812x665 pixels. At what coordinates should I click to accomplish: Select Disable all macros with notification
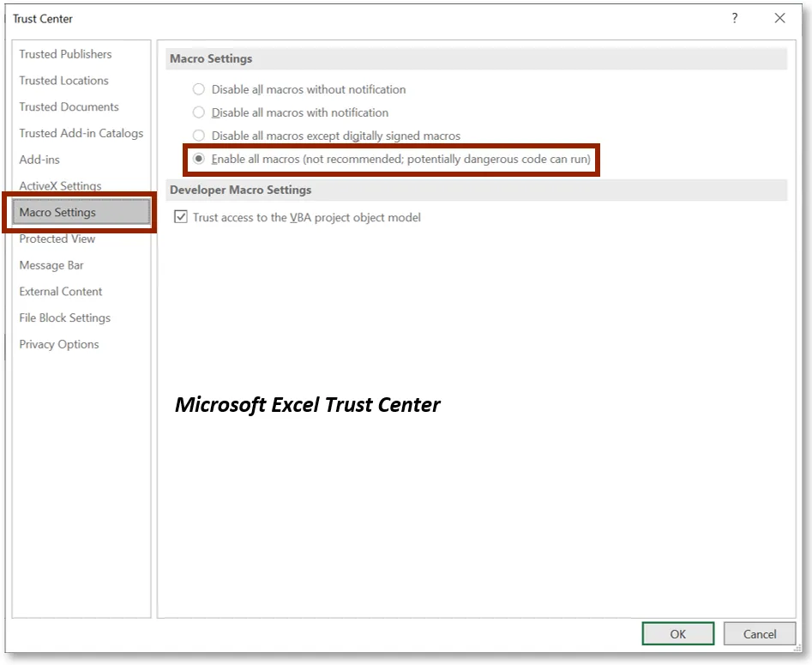(x=199, y=112)
